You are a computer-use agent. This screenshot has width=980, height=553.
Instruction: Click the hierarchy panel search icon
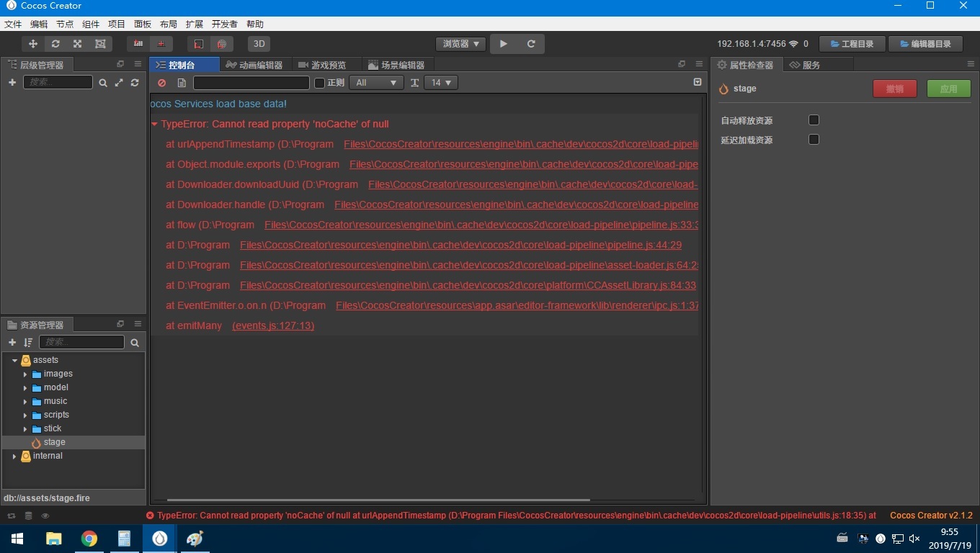pyautogui.click(x=103, y=83)
